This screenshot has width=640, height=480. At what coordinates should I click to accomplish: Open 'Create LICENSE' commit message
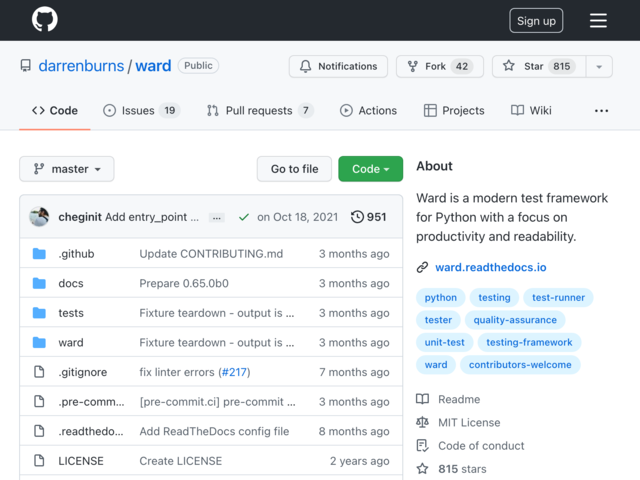point(181,461)
